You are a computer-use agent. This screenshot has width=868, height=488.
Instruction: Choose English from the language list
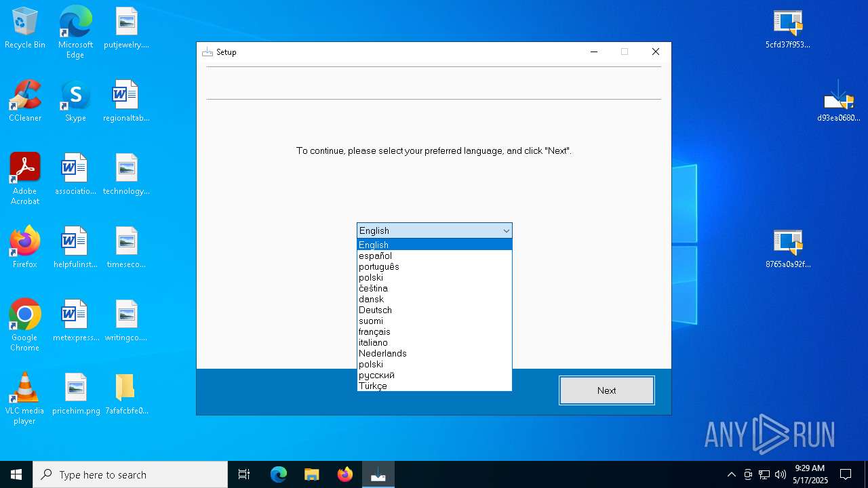point(435,245)
